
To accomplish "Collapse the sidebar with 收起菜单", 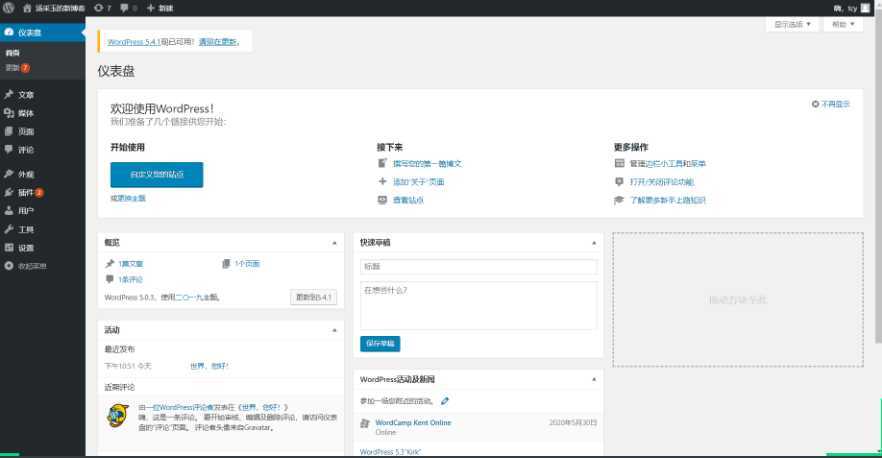I will coord(26,266).
